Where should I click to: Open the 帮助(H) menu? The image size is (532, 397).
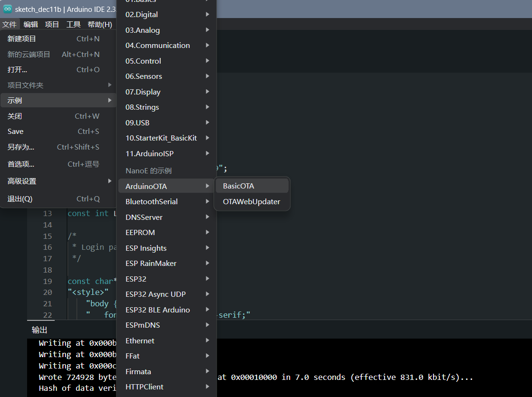tap(100, 24)
